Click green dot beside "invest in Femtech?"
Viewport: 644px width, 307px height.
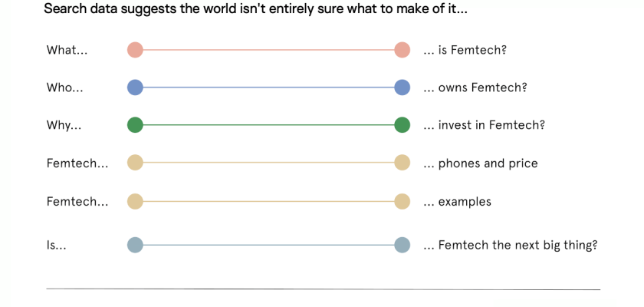coord(402,125)
